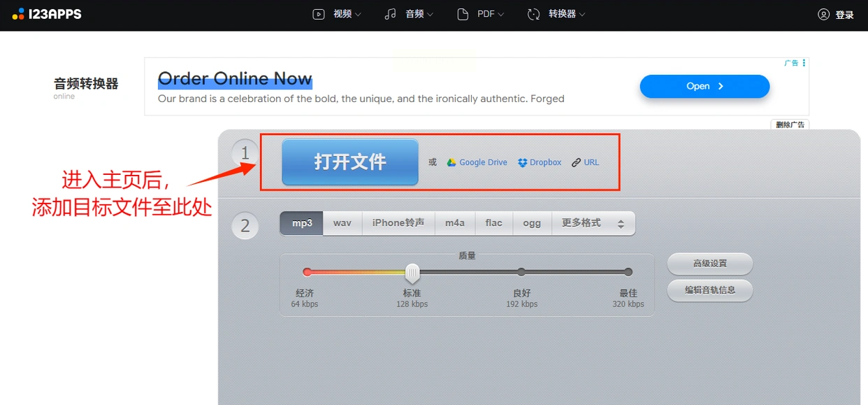The width and height of the screenshot is (868, 405).
Task: Click the ad options dots icon
Action: tap(804, 63)
